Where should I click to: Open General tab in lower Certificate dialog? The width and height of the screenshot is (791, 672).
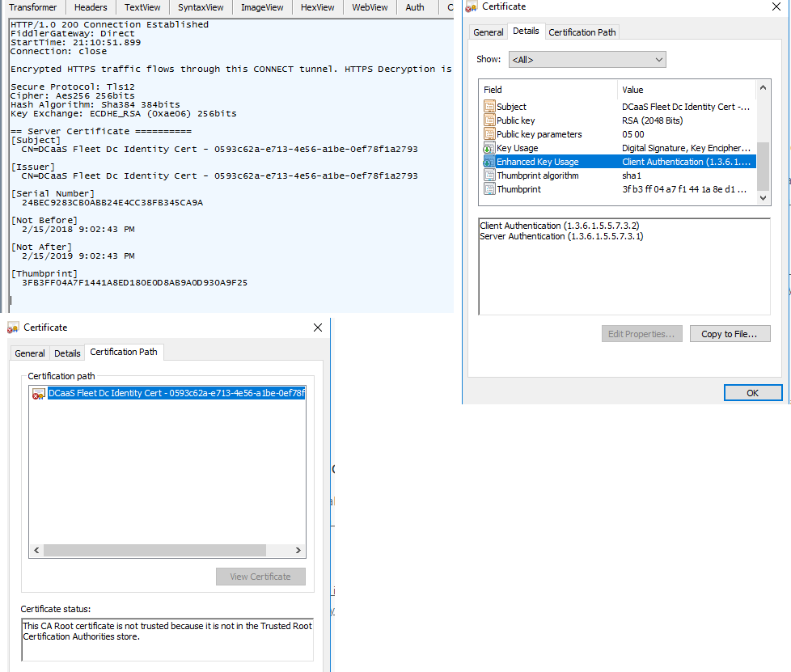pos(30,353)
